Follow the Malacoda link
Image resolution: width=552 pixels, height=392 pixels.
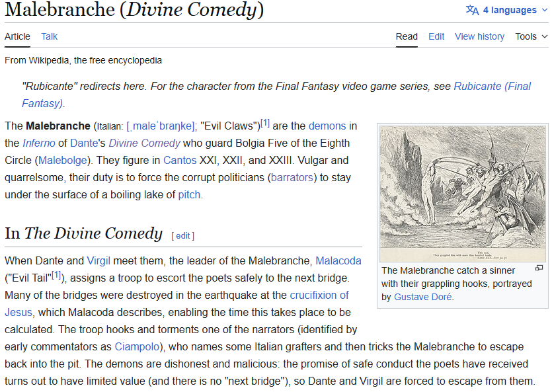pyautogui.click(x=338, y=260)
